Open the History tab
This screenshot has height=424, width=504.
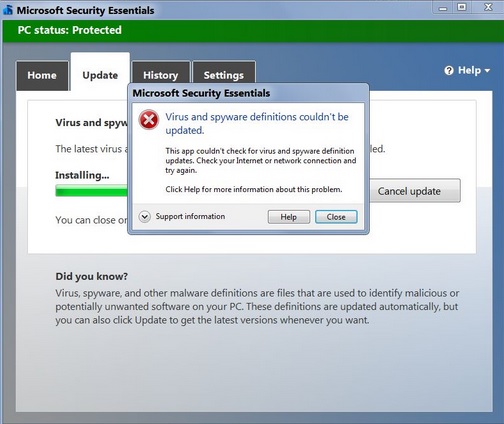pos(161,74)
